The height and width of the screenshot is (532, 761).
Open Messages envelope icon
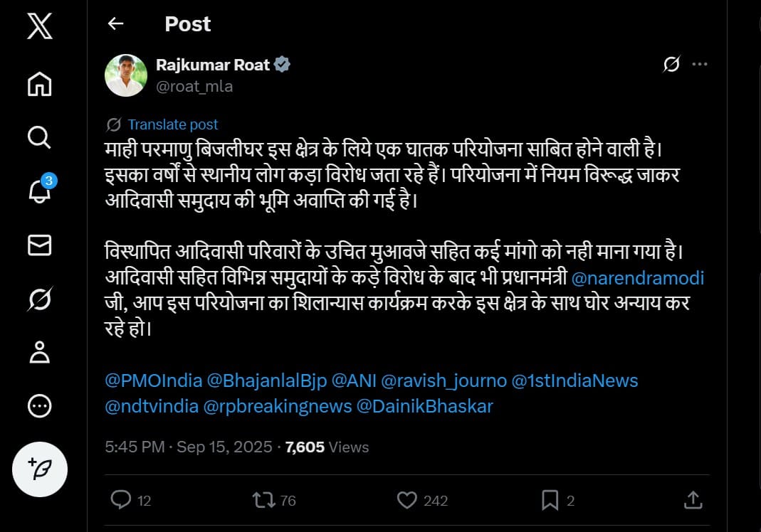39,245
